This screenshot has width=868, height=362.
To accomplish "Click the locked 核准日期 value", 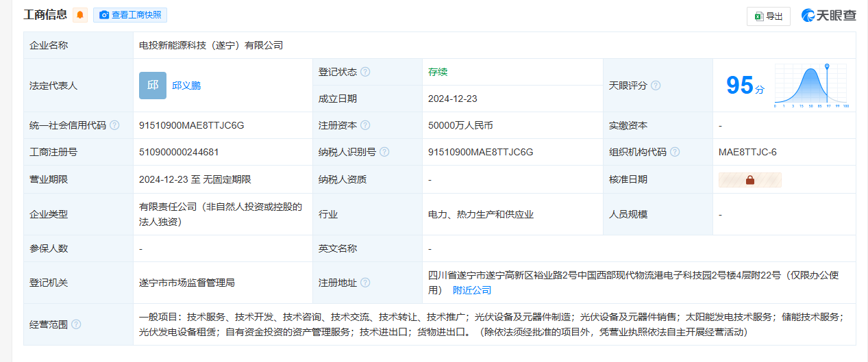I will coord(749,180).
